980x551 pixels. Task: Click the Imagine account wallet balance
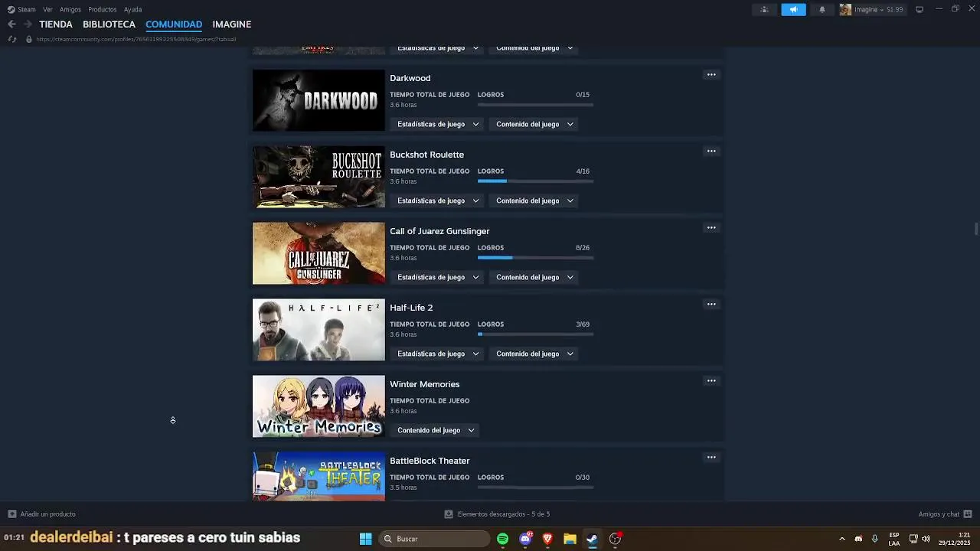[895, 9]
